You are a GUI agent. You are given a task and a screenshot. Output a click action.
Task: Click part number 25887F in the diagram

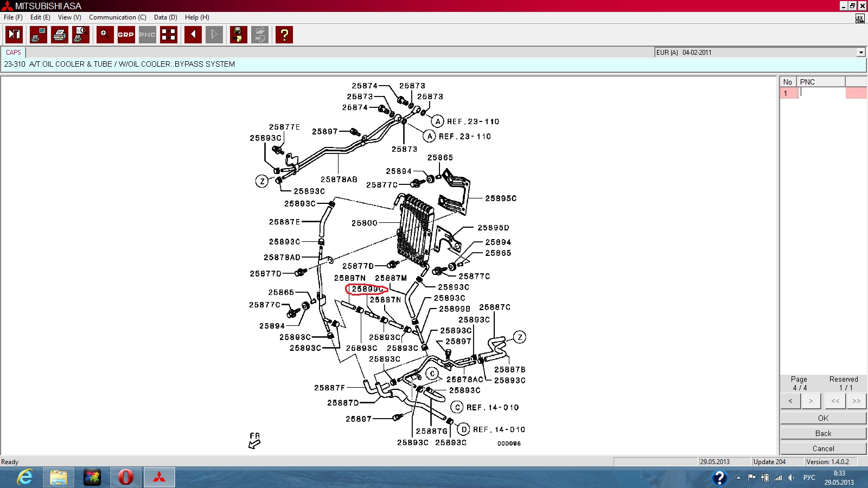coord(329,388)
